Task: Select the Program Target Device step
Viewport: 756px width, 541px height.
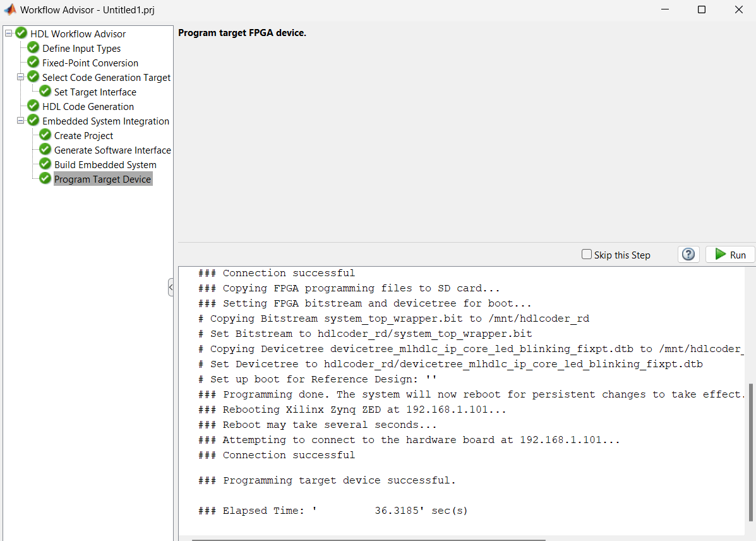Action: [x=102, y=179]
